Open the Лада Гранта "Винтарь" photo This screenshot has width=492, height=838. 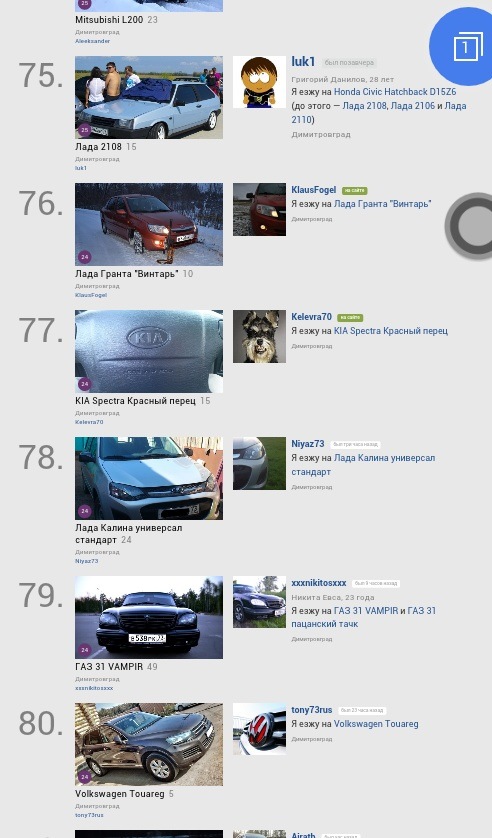coord(149,224)
